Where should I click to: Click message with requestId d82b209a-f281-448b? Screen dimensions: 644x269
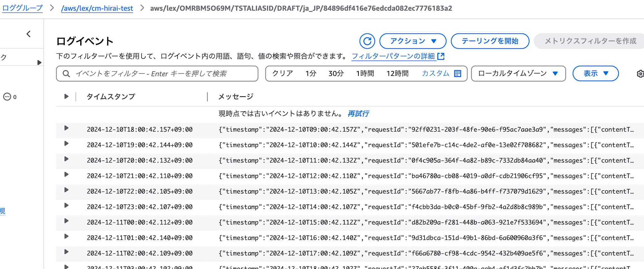426,222
